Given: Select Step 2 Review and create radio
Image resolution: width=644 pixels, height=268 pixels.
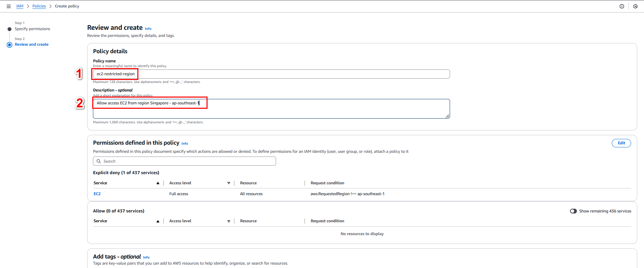Looking at the screenshot, I should 9,45.
